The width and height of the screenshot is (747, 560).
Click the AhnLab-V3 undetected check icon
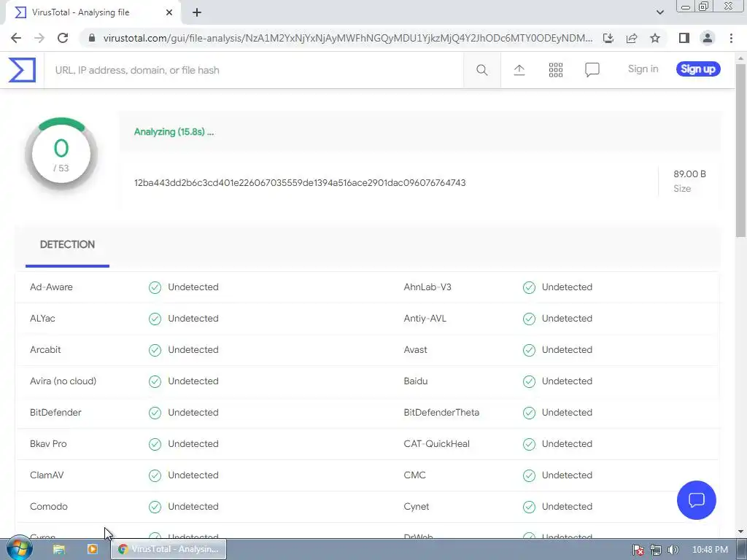(x=529, y=287)
